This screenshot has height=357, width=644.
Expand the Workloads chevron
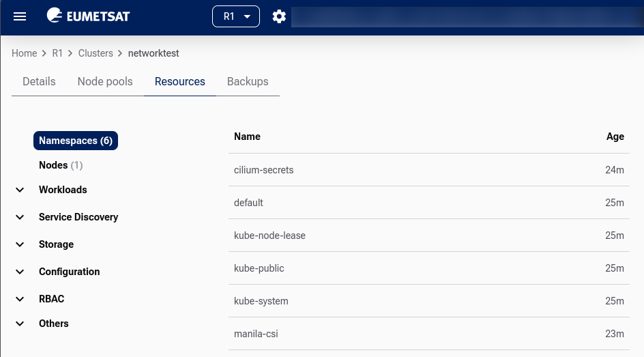(x=20, y=190)
